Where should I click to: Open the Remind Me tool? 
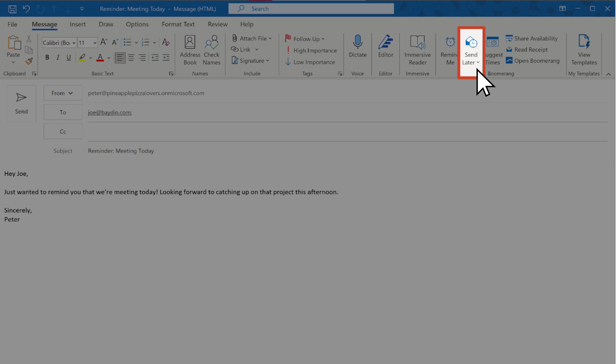tap(449, 49)
